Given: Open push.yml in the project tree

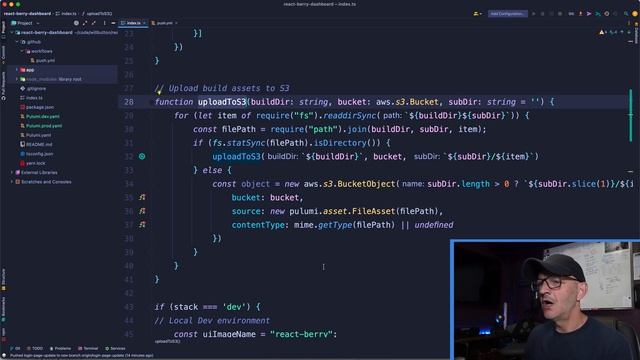Looking at the screenshot, I should coord(45,60).
